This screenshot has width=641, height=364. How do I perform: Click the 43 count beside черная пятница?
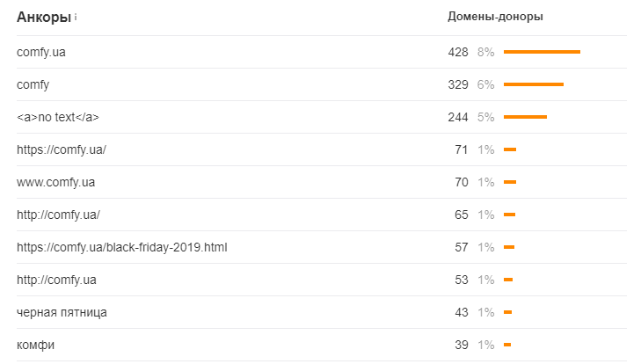(461, 312)
